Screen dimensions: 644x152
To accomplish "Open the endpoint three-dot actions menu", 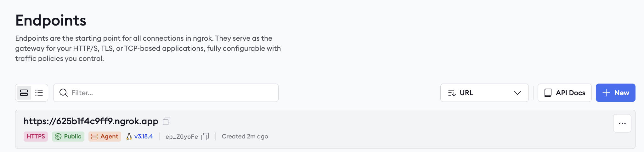I will point(622,123).
